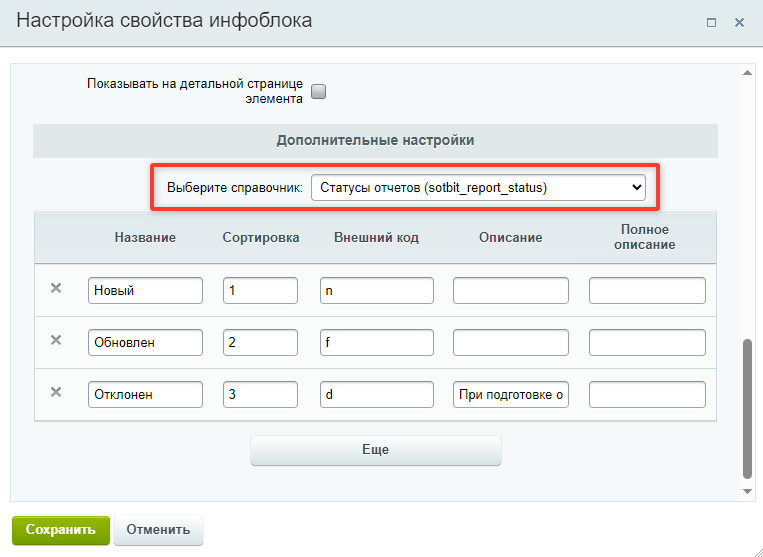The image size is (763, 557).
Task: Click the Внешний код column header
Action: [376, 237]
